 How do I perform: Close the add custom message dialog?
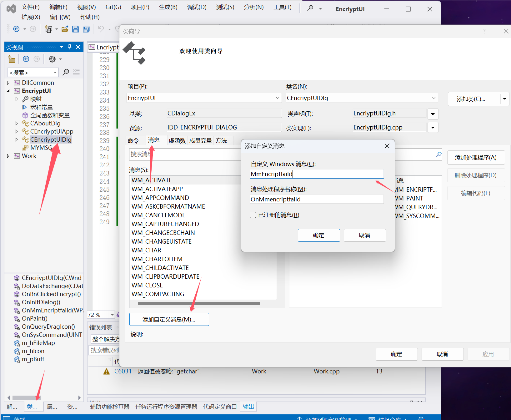coord(387,146)
